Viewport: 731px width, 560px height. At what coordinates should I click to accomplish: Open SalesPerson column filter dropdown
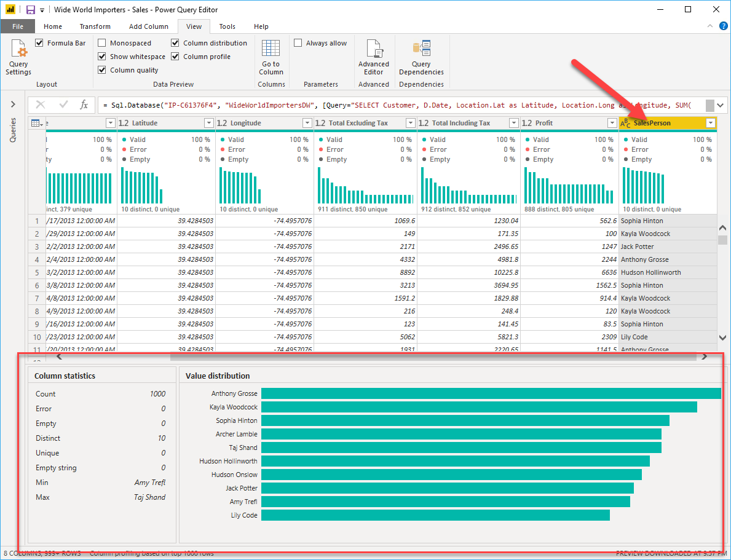[x=711, y=123]
